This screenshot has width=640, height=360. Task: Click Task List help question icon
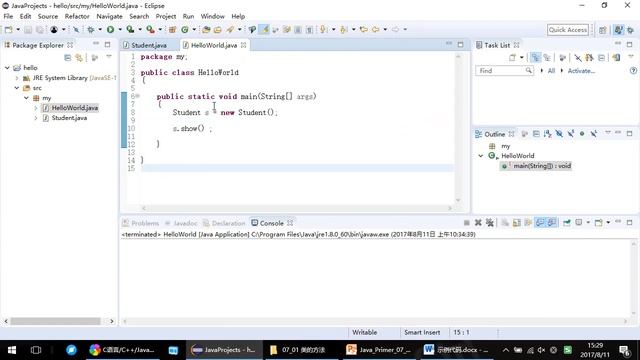(633, 71)
